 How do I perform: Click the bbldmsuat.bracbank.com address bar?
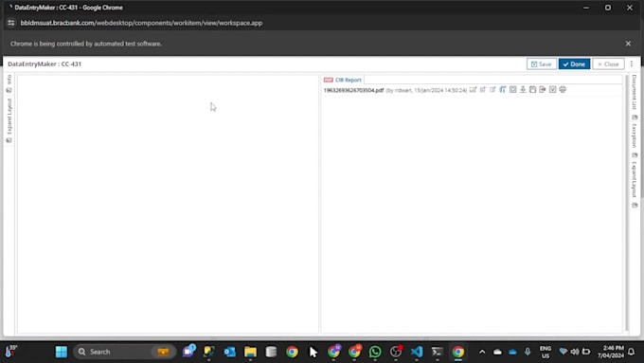pos(141,23)
